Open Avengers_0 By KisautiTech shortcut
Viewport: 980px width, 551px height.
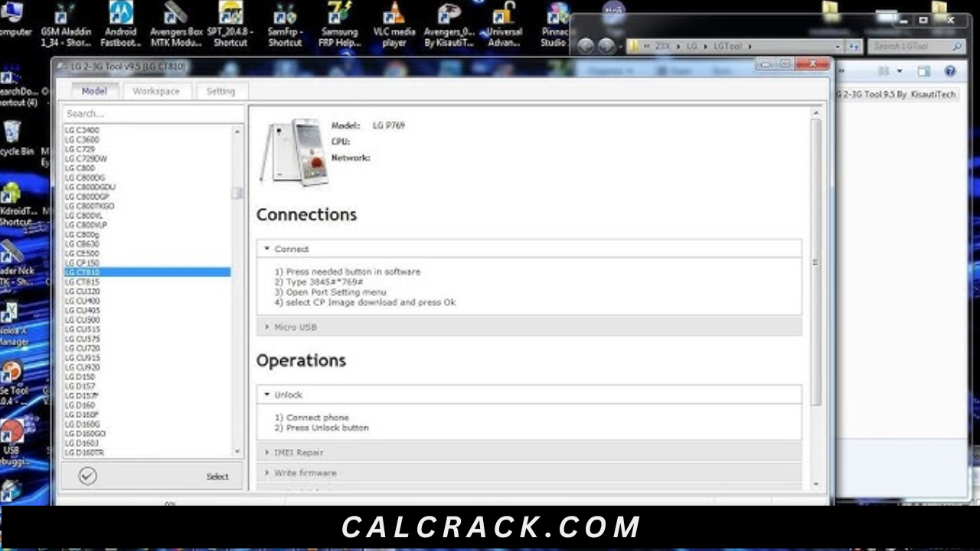tap(449, 25)
